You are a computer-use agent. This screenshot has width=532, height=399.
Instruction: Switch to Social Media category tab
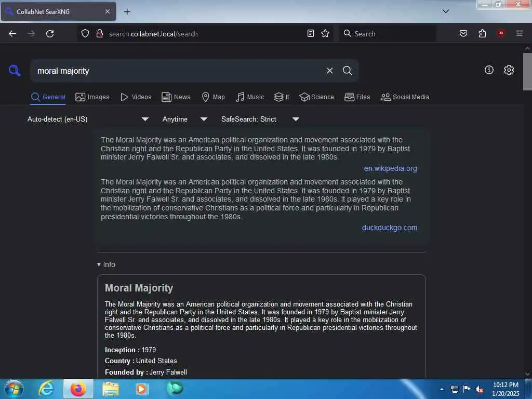pos(405,97)
